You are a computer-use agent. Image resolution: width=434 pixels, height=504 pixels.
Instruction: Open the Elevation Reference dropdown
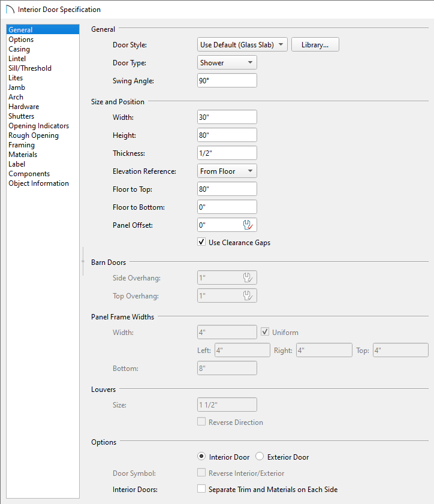pyautogui.click(x=227, y=171)
